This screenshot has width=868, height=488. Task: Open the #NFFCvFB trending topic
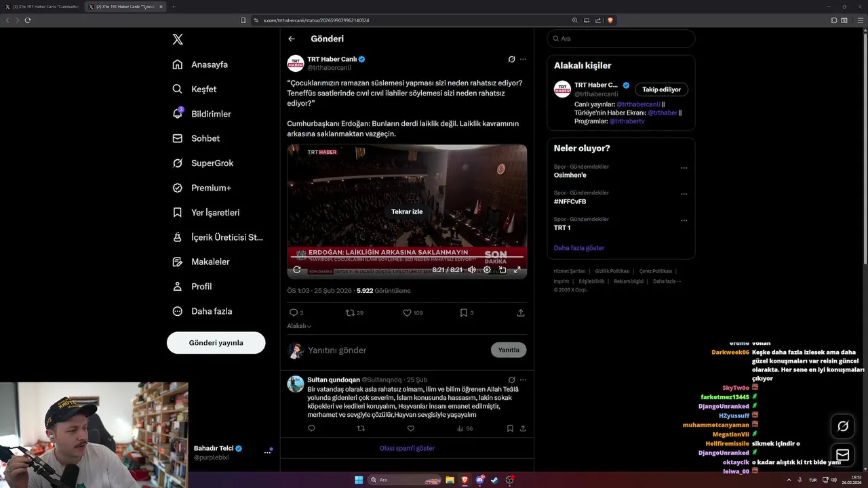pos(570,201)
